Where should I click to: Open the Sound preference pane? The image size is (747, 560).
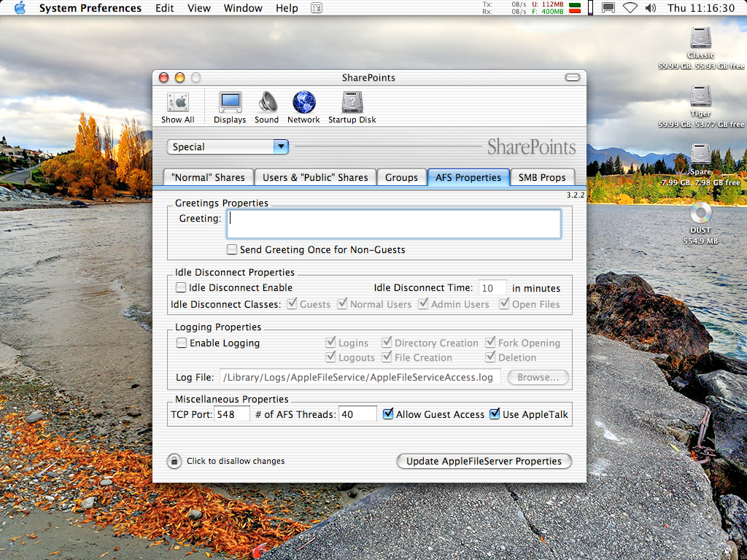[x=267, y=108]
